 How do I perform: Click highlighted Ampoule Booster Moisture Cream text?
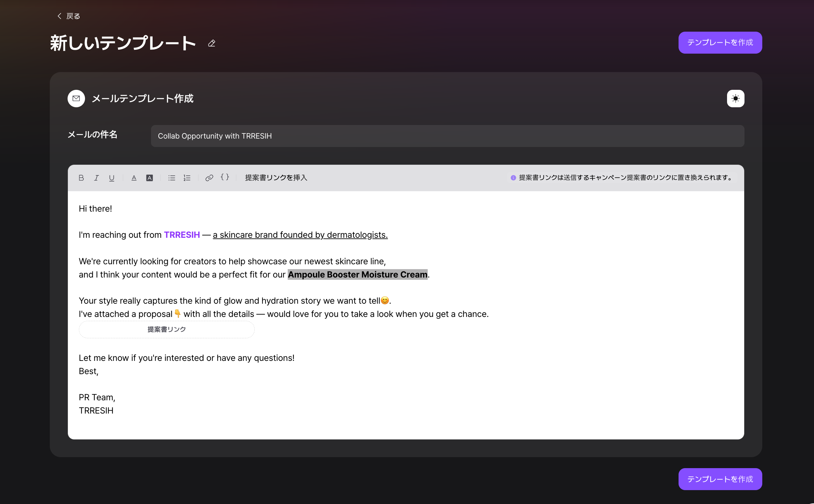pos(357,274)
